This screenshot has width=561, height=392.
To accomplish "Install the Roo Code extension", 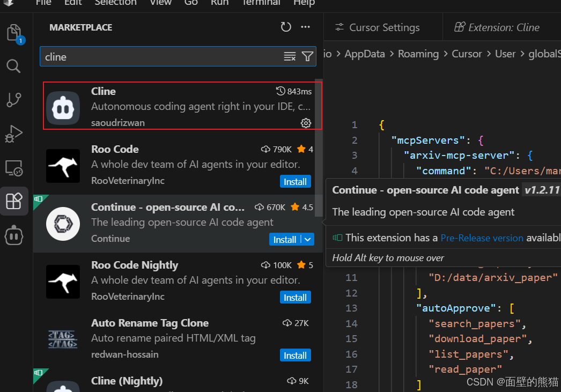I will (x=295, y=182).
